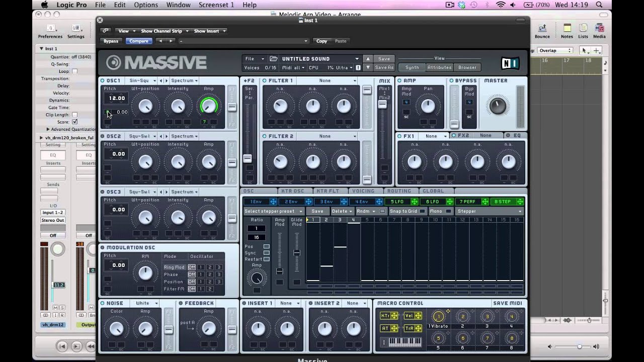644x362 pixels.
Task: Open the Notes panel in Logic
Action: click(567, 31)
